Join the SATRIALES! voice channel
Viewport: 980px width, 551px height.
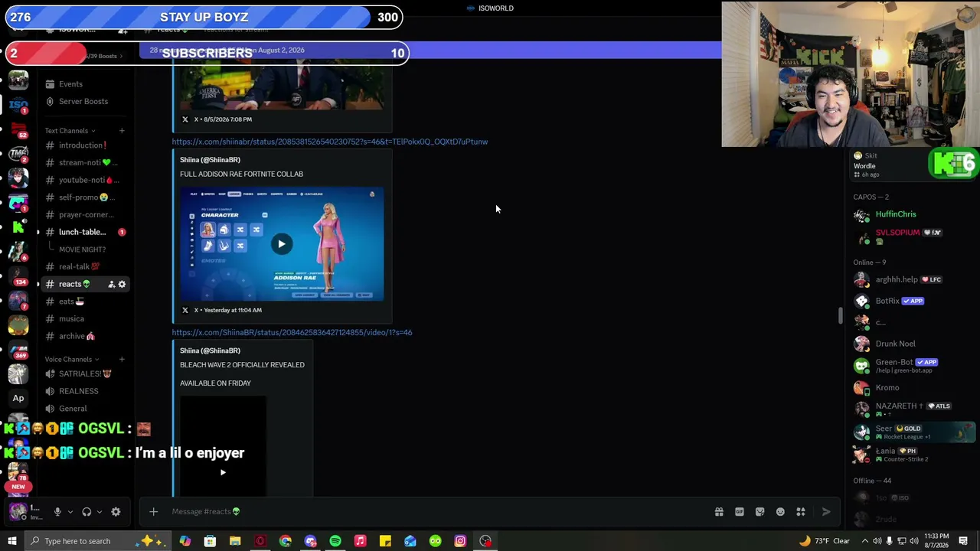(x=84, y=374)
